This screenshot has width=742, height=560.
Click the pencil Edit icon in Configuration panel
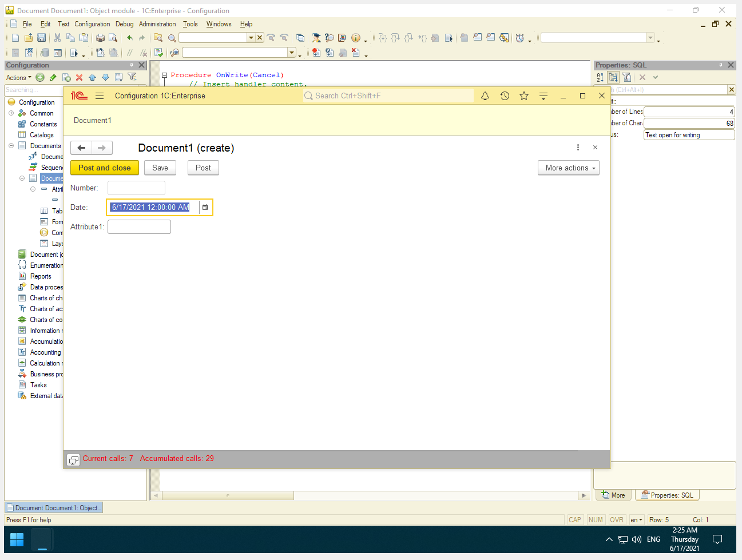[x=53, y=77]
